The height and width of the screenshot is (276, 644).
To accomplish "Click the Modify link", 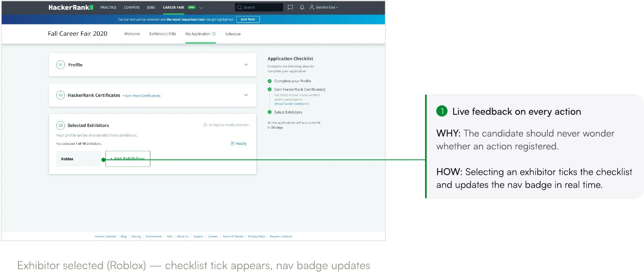I will click(x=241, y=143).
